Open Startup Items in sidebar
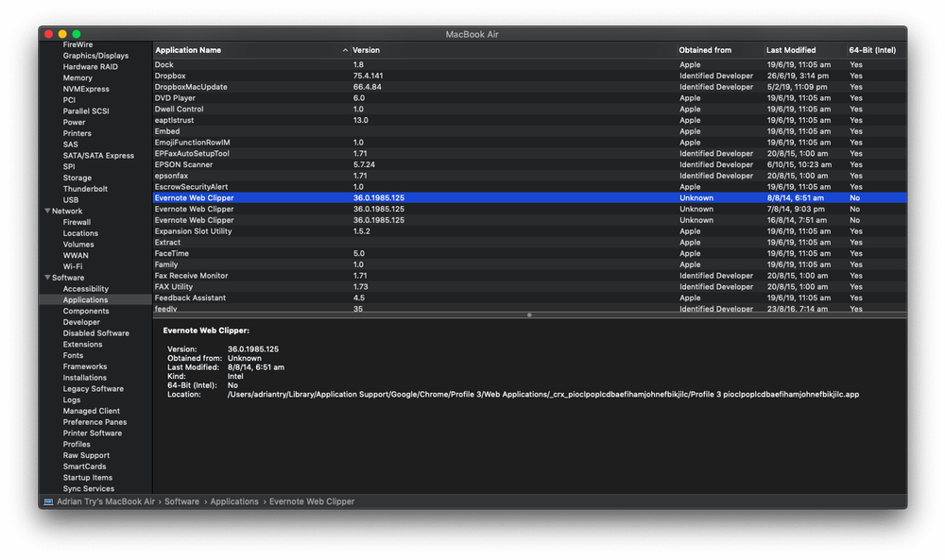The width and height of the screenshot is (945, 560). click(x=87, y=478)
